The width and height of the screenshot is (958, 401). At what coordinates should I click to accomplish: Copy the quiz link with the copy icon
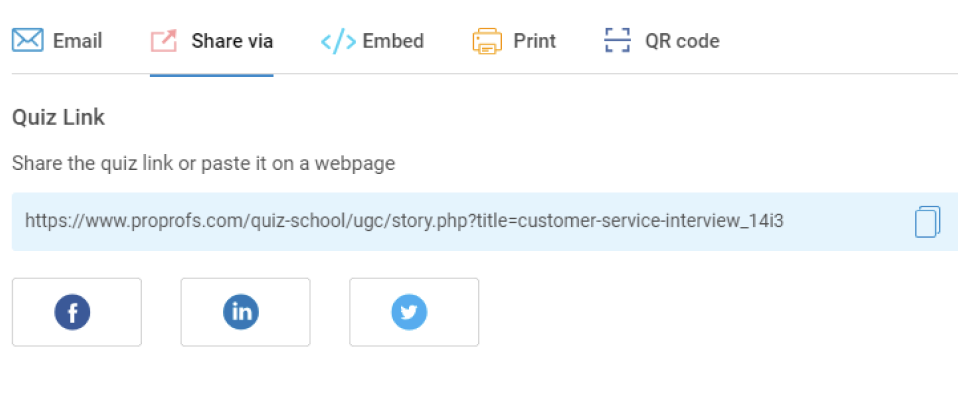click(x=927, y=222)
